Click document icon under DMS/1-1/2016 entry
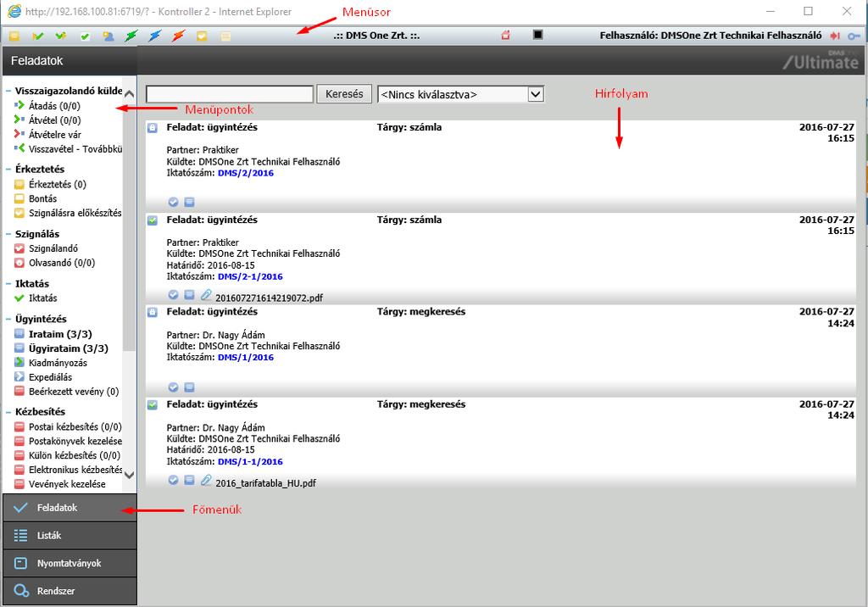The image size is (868, 607). click(x=189, y=480)
